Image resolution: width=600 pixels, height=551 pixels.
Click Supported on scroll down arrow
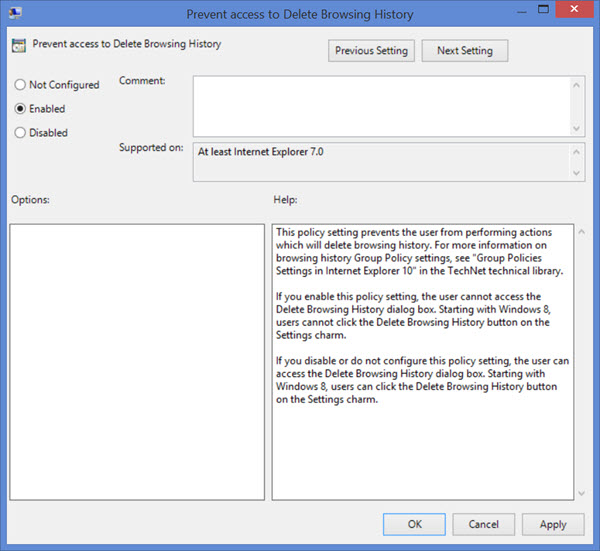(x=577, y=173)
